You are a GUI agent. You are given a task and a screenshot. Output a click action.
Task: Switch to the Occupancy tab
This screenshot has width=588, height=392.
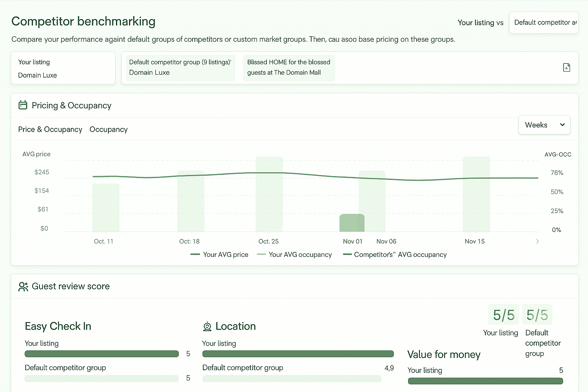click(x=108, y=129)
